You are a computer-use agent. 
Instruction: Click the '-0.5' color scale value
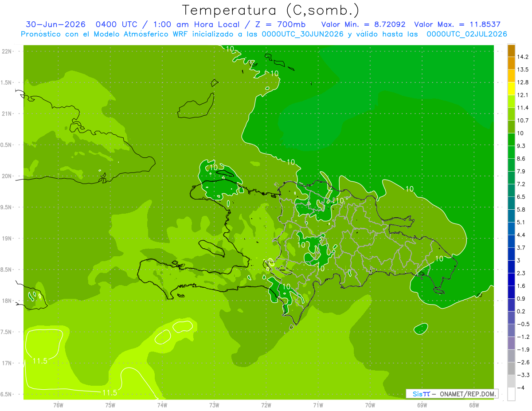click(523, 324)
